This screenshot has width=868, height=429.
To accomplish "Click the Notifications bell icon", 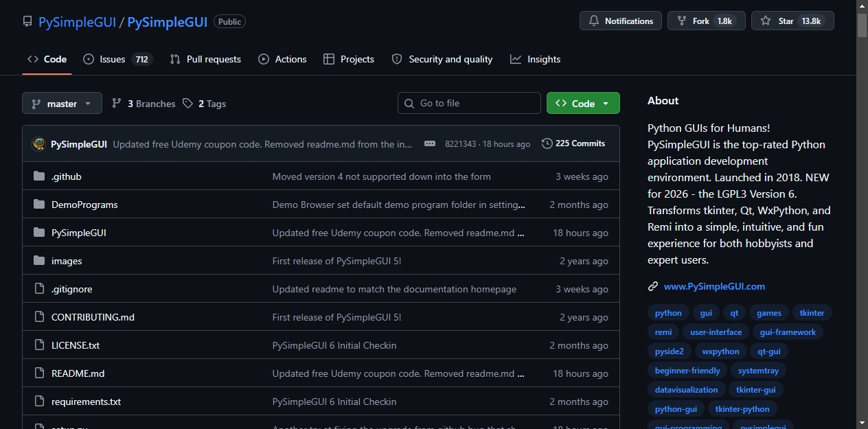I will [x=594, y=21].
